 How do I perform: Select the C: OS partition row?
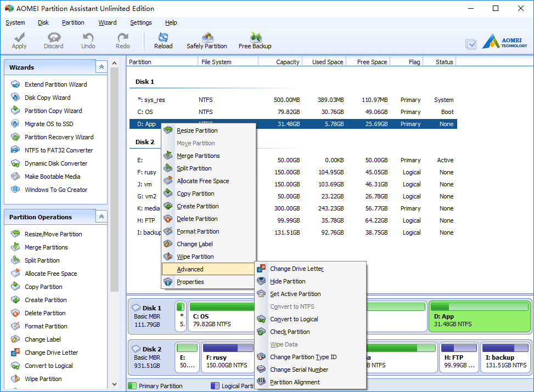pos(293,112)
